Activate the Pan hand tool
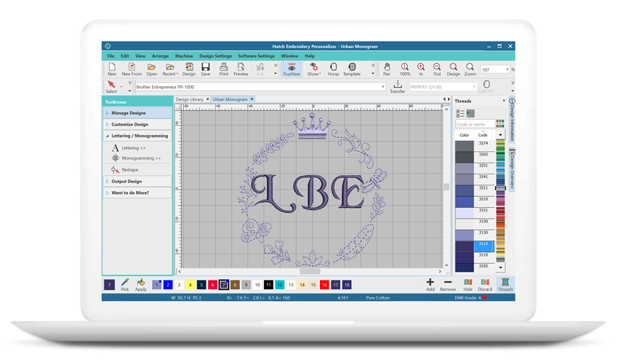This screenshot has width=618, height=364. [387, 69]
